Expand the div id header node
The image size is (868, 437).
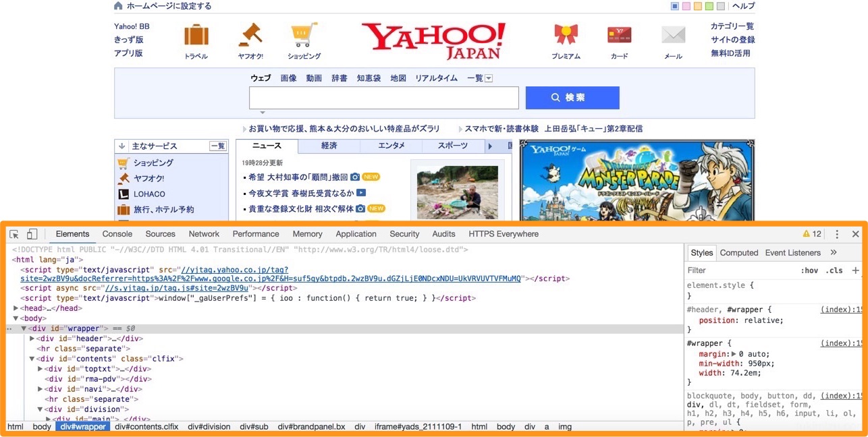click(x=32, y=339)
